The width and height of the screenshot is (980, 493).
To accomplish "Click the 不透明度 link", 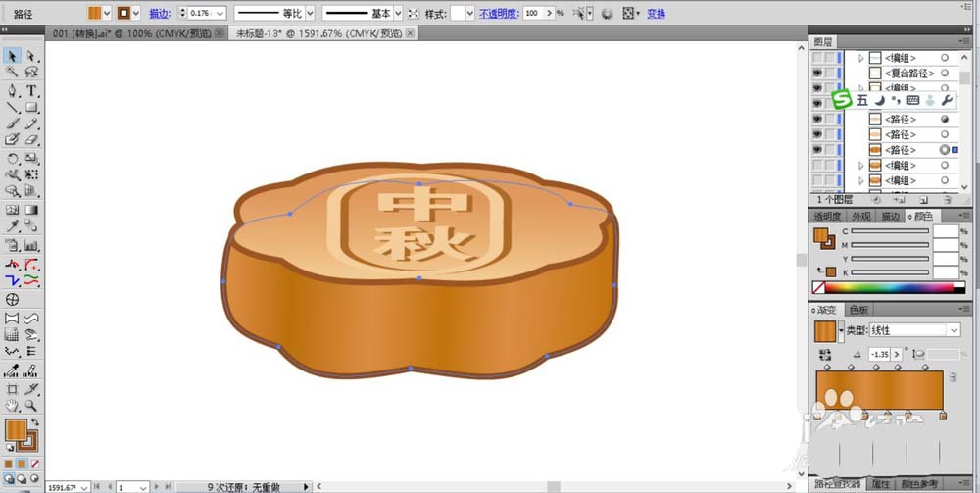I will pos(499,13).
